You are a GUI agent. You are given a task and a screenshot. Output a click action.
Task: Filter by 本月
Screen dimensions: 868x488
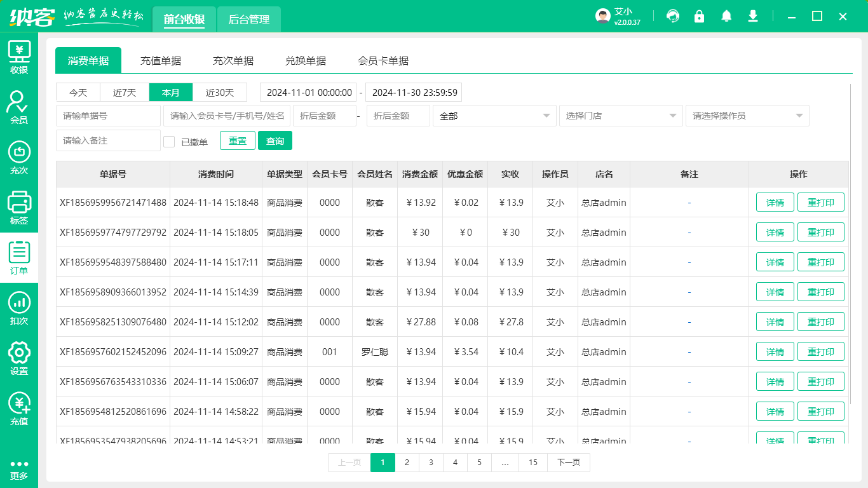[x=171, y=92]
